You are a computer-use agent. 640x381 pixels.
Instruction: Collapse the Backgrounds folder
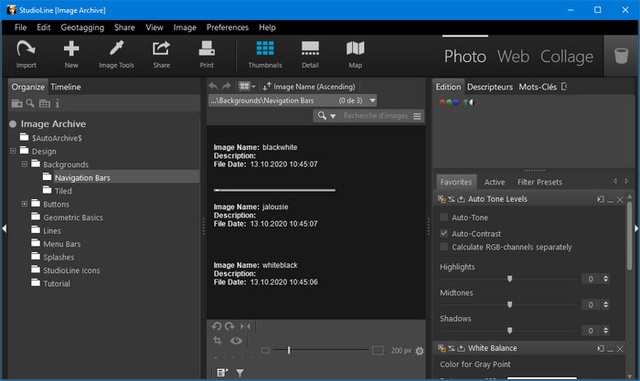tap(24, 164)
